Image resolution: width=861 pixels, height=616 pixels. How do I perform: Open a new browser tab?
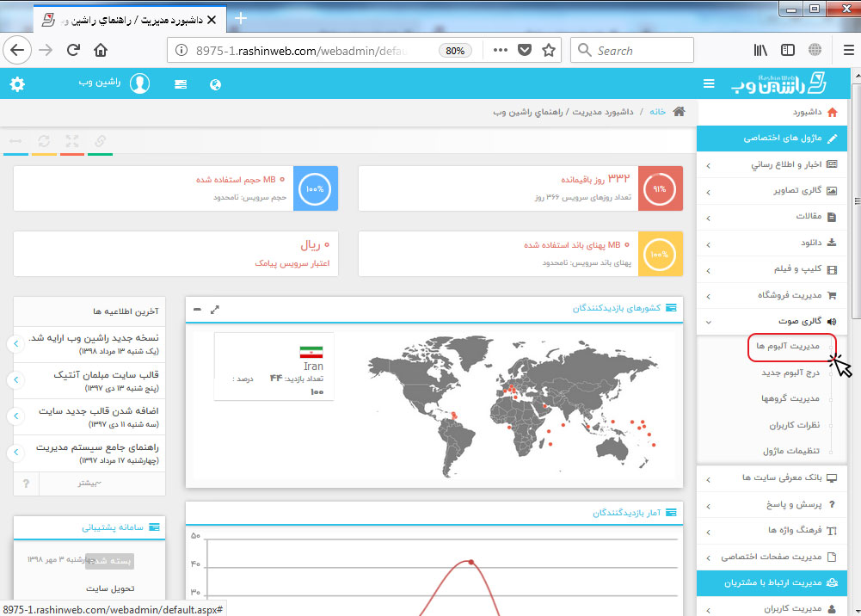[241, 19]
